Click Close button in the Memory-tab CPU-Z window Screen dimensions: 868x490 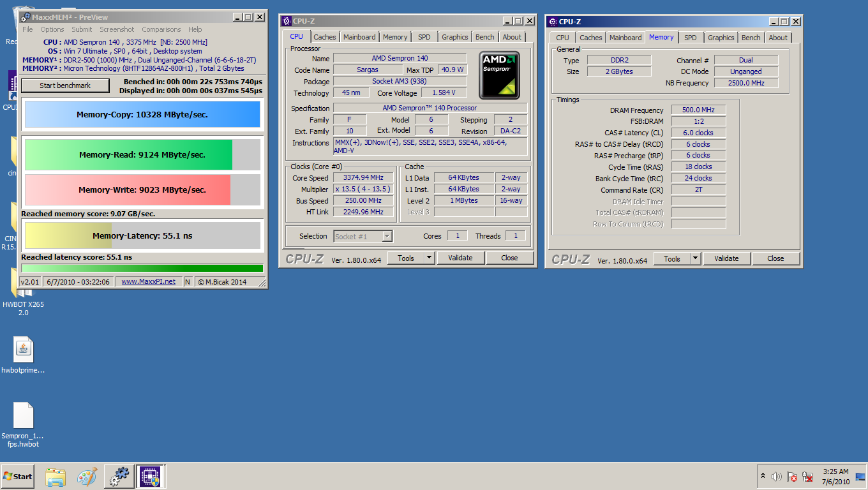(x=775, y=258)
